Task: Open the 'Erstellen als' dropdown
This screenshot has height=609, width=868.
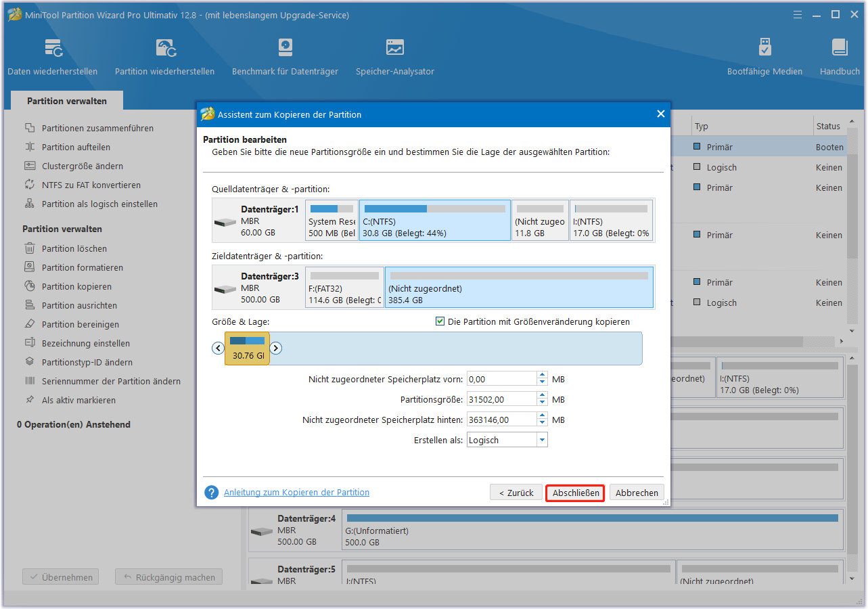Action: [542, 440]
